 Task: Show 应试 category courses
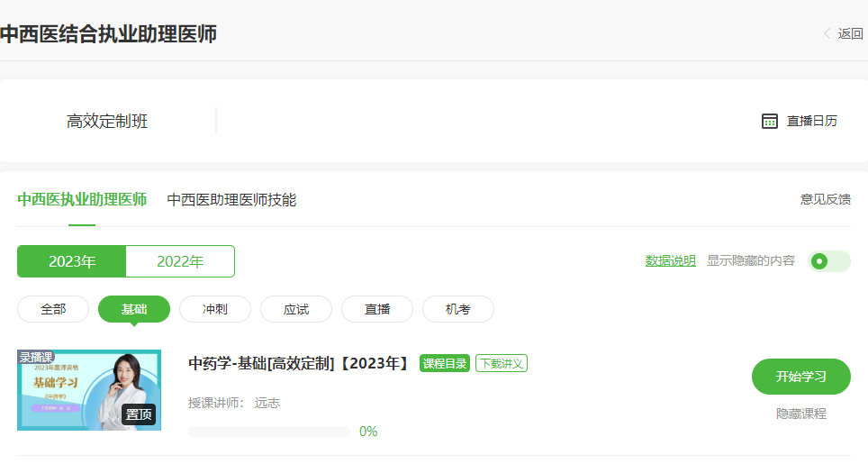click(296, 309)
